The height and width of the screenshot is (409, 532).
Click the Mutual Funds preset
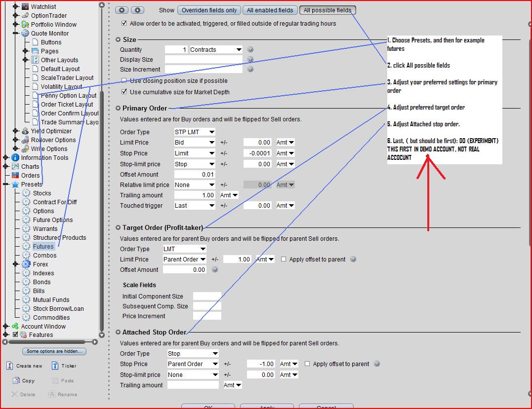[51, 299]
